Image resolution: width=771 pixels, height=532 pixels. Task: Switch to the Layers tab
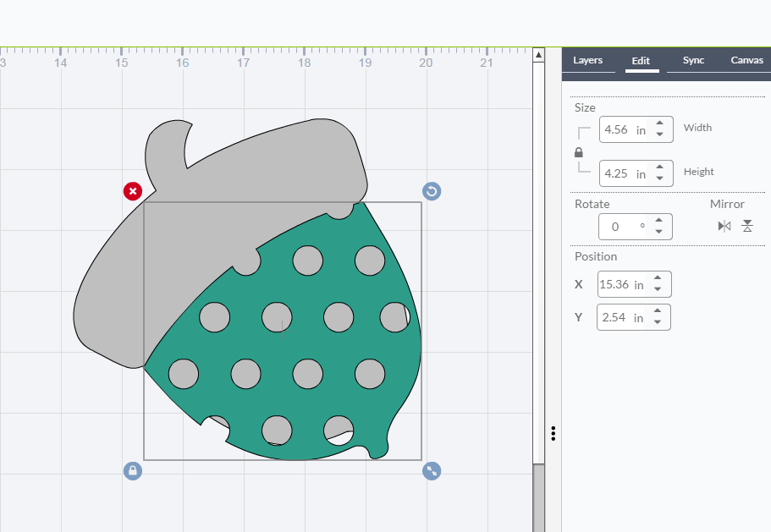click(587, 61)
